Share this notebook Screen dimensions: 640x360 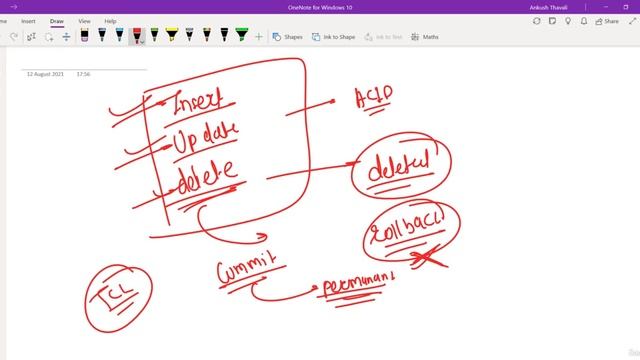(x=607, y=21)
